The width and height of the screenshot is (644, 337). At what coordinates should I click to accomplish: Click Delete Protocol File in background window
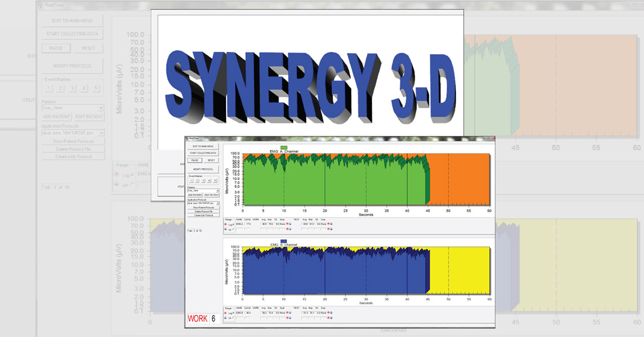[73, 149]
